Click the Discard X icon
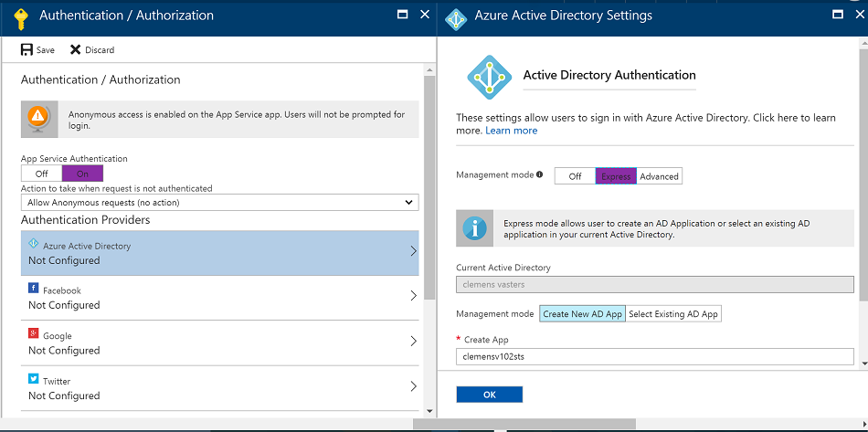 (75, 50)
